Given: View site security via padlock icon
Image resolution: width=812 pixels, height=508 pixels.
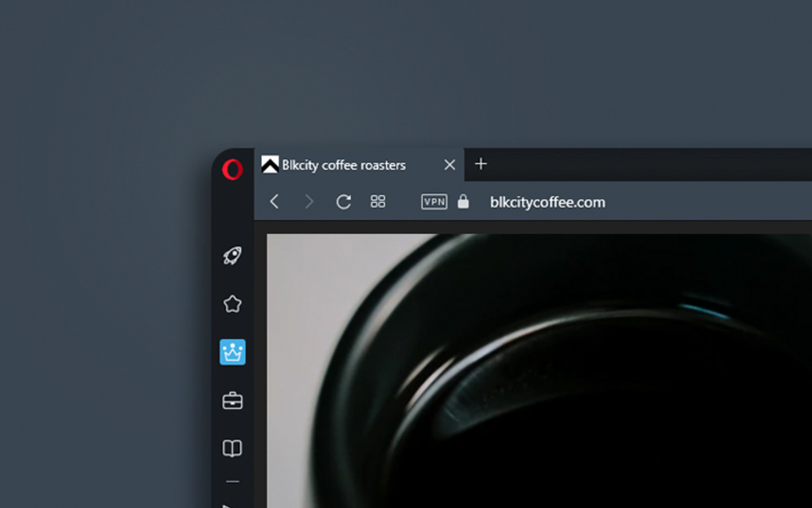Looking at the screenshot, I should (463, 202).
